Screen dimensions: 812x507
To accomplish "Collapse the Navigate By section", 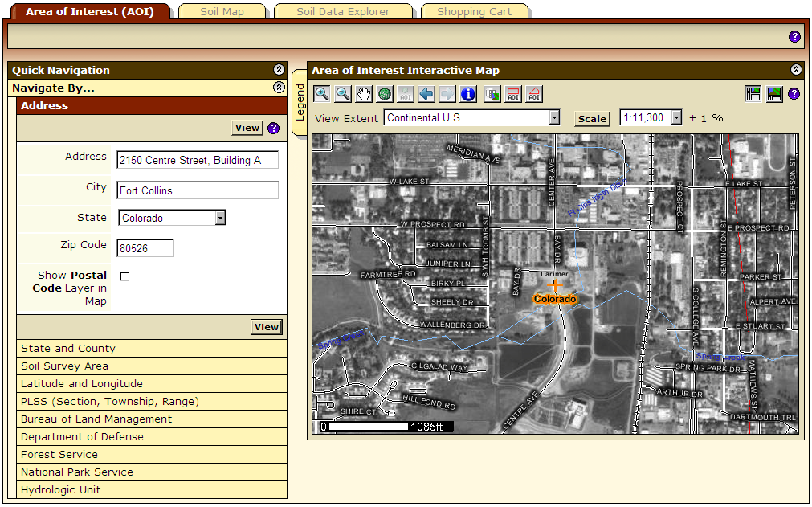I will [279, 88].
